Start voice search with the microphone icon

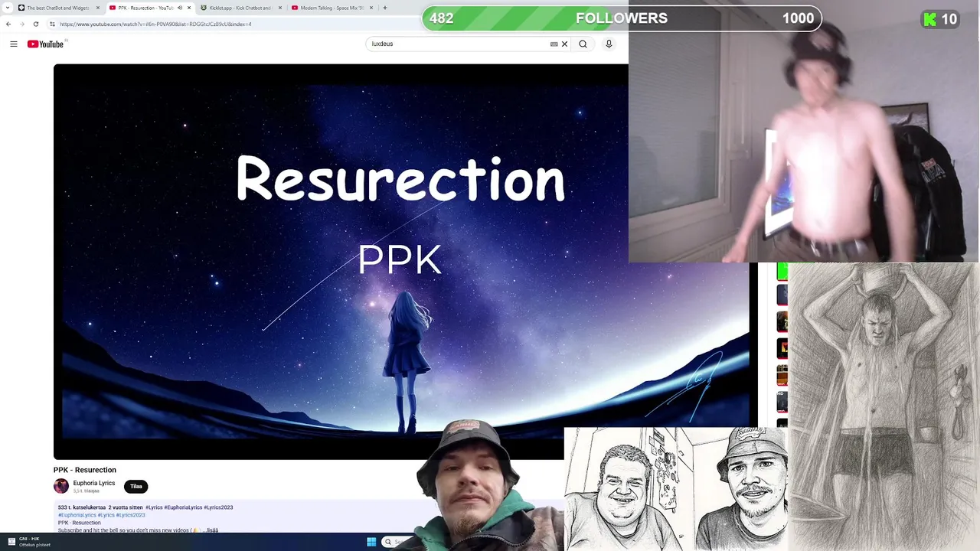click(609, 44)
